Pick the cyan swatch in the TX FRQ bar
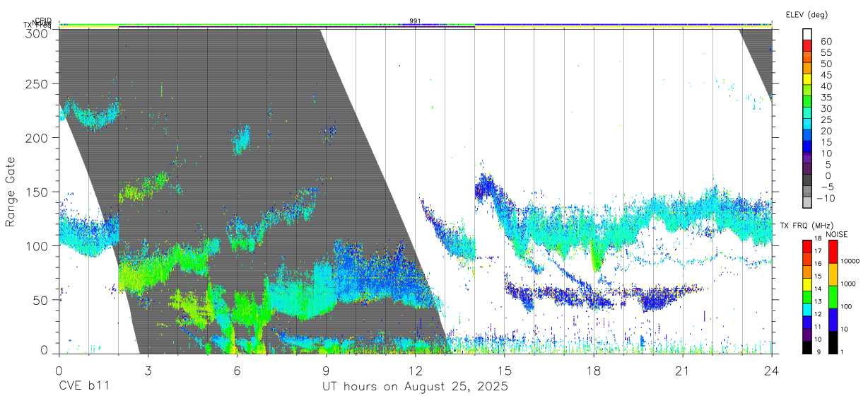The width and height of the screenshot is (868, 401). pos(807,310)
